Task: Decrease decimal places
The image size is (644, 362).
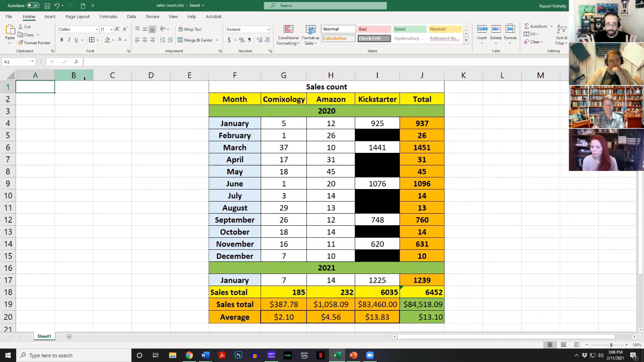Action: pos(267,40)
